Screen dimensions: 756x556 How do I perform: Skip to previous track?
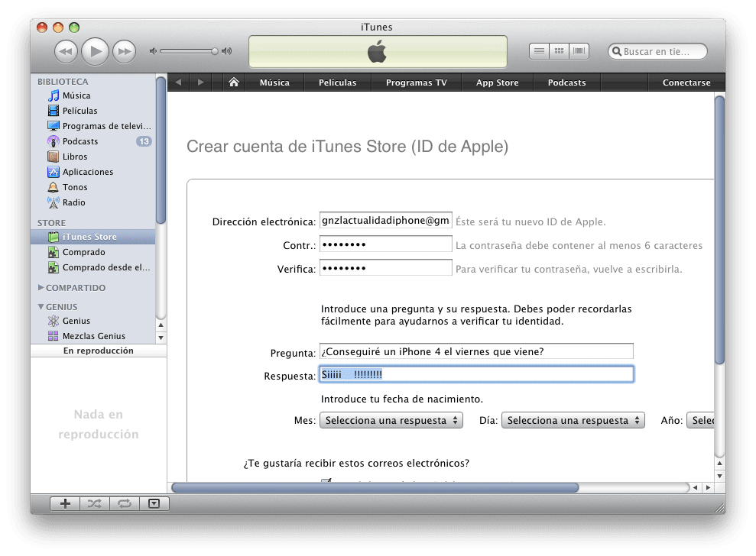(66, 51)
